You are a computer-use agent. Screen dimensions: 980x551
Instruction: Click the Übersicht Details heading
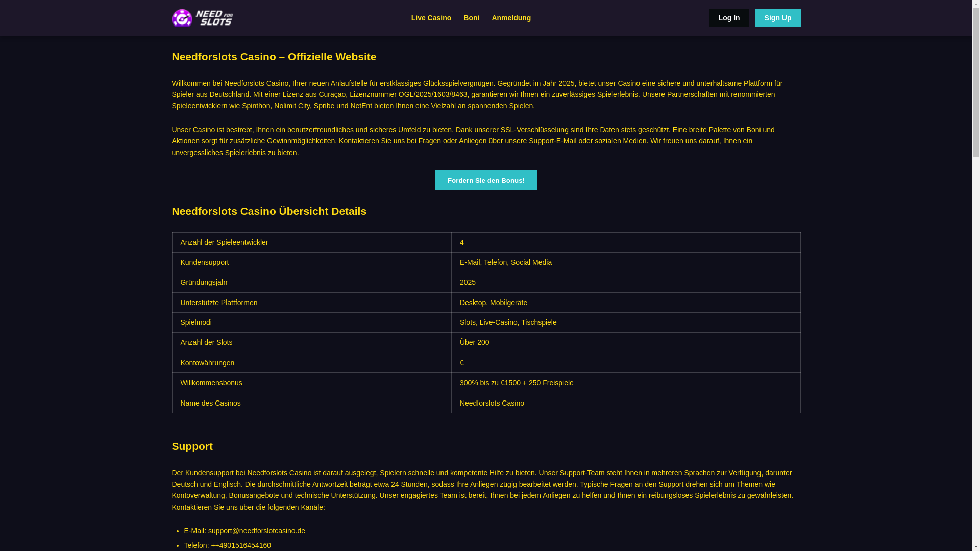269,211
